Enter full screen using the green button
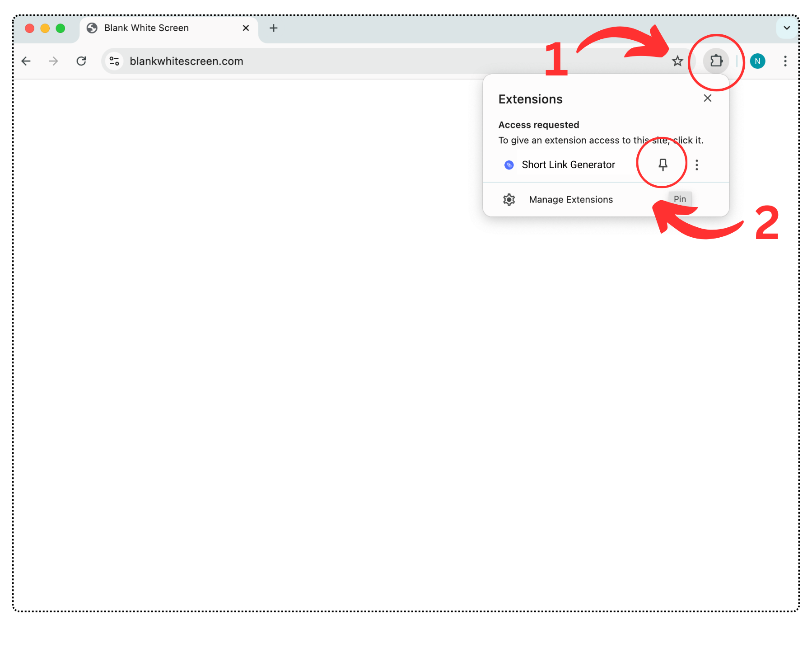 61,28
